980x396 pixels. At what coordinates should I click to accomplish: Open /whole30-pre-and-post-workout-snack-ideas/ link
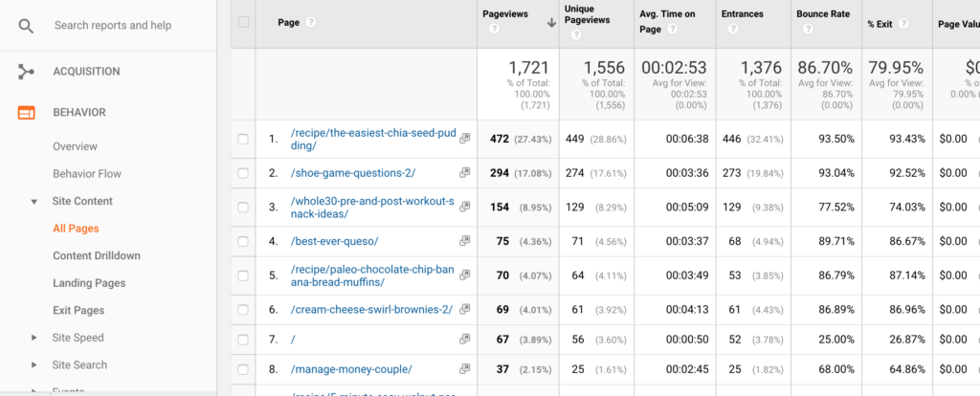(x=372, y=207)
